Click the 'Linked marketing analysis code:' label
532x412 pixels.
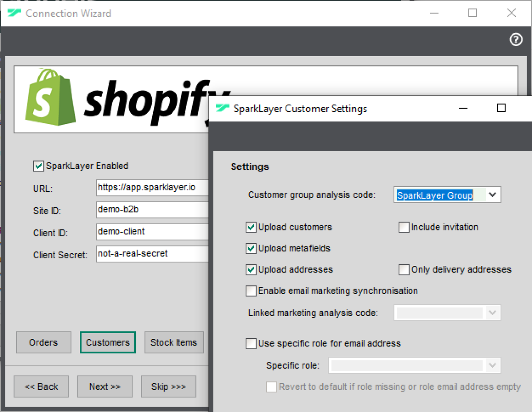point(313,313)
